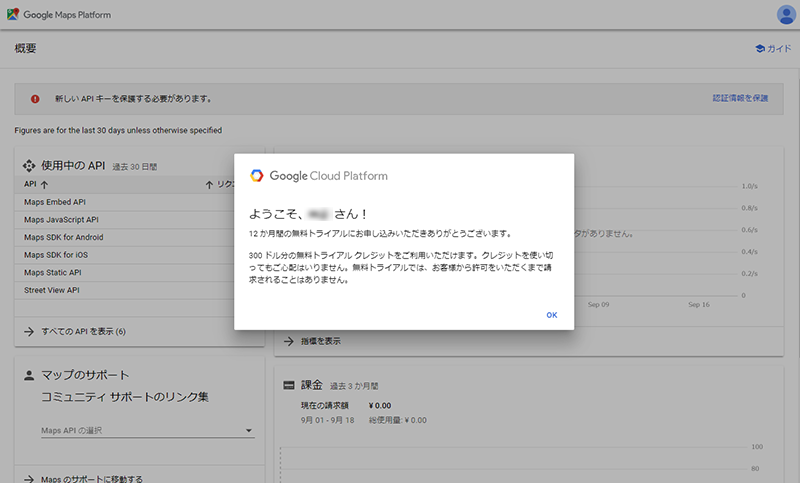Click the Maps API の選択 dropdown arrow
Image resolution: width=800 pixels, height=483 pixels.
[x=248, y=430]
